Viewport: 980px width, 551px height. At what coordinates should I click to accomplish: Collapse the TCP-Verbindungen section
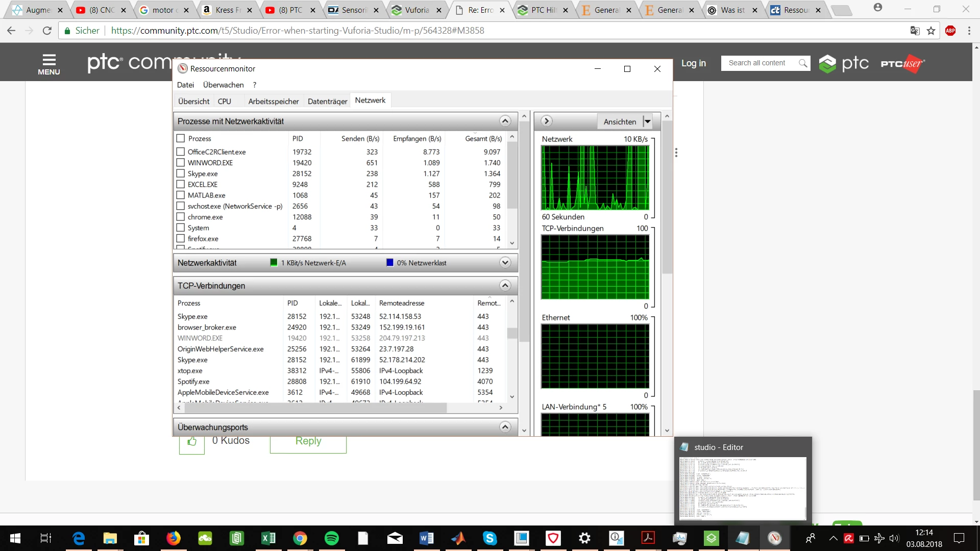click(505, 286)
